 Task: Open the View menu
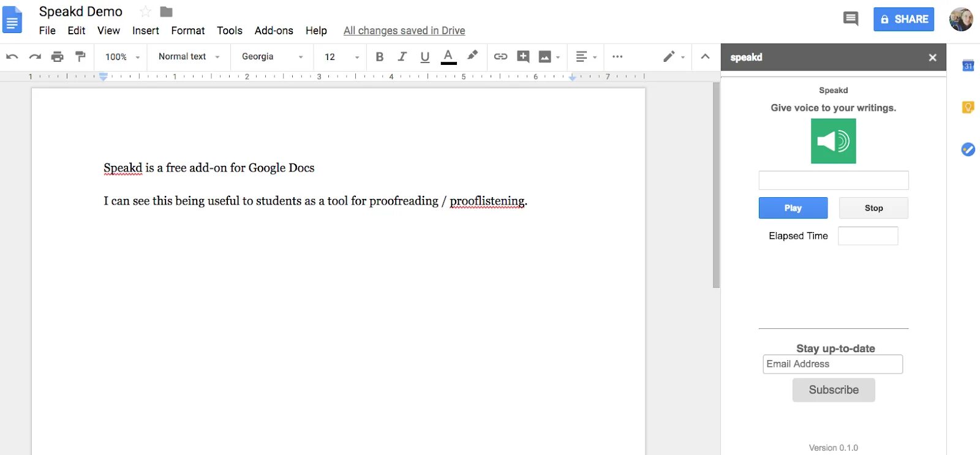[x=108, y=31]
